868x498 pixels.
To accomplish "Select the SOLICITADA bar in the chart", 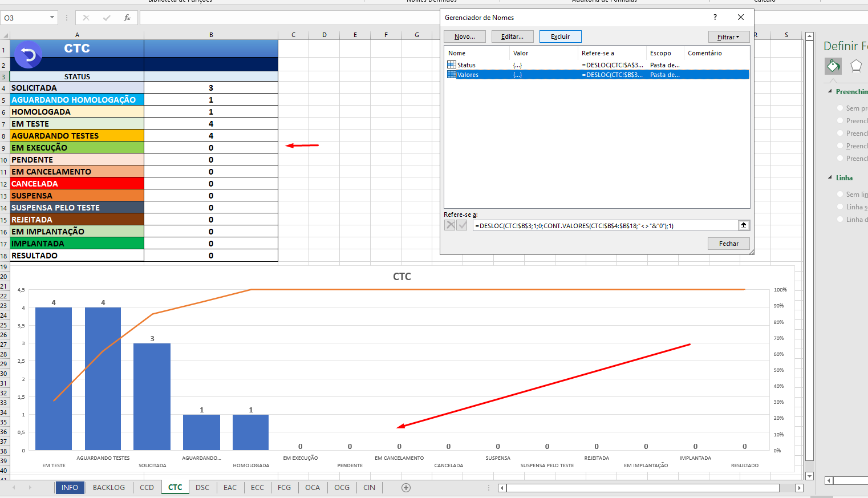I will click(152, 396).
